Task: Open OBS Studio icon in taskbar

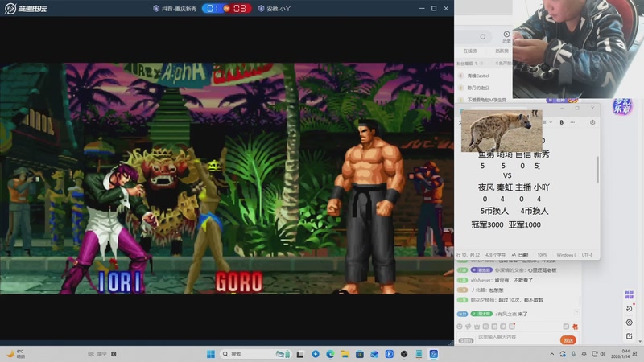Action: point(404,354)
